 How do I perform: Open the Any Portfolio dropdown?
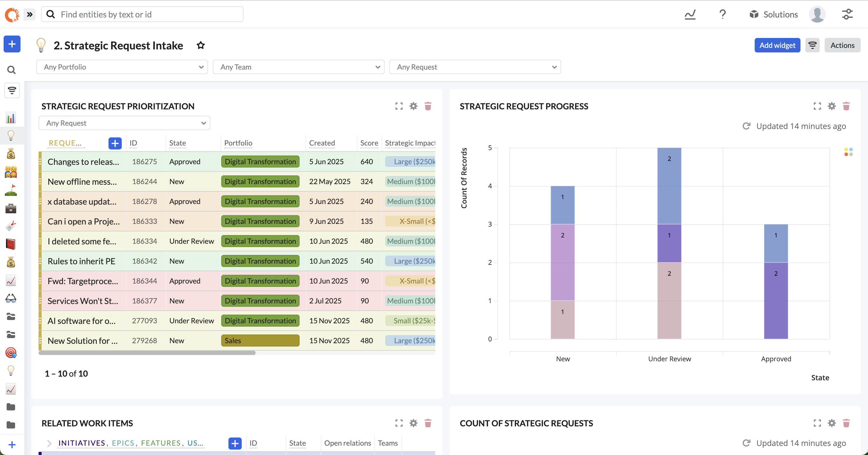(122, 67)
